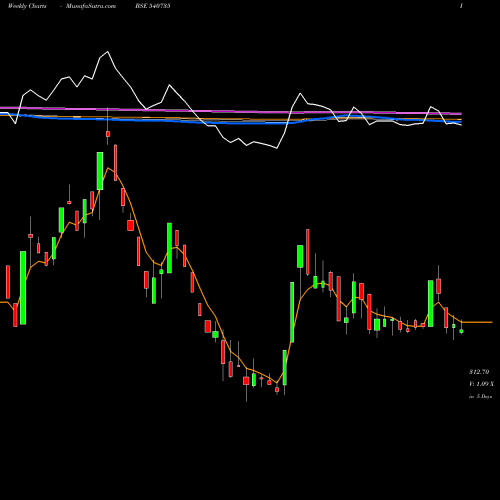Click the 'BSE 540735' ticker label
The height and width of the screenshot is (500, 500).
(153, 6)
